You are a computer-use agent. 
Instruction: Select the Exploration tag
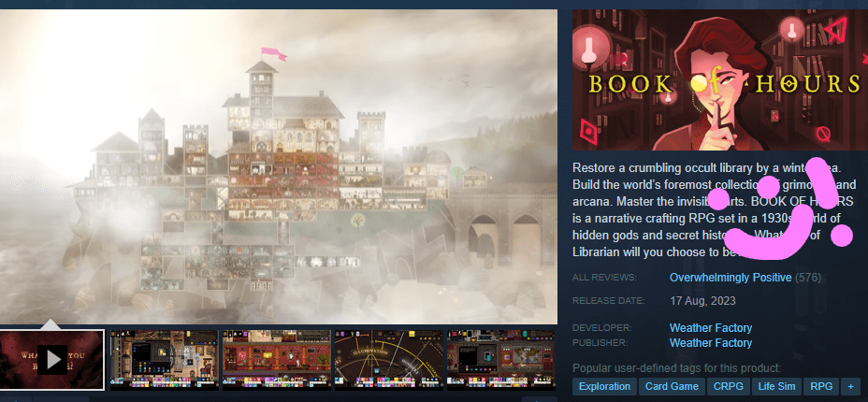click(604, 386)
